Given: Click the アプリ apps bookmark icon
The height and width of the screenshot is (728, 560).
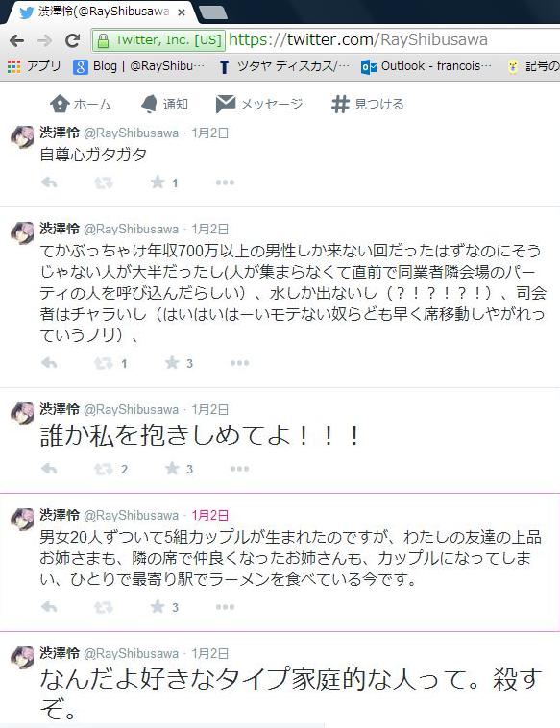Looking at the screenshot, I should (14, 66).
